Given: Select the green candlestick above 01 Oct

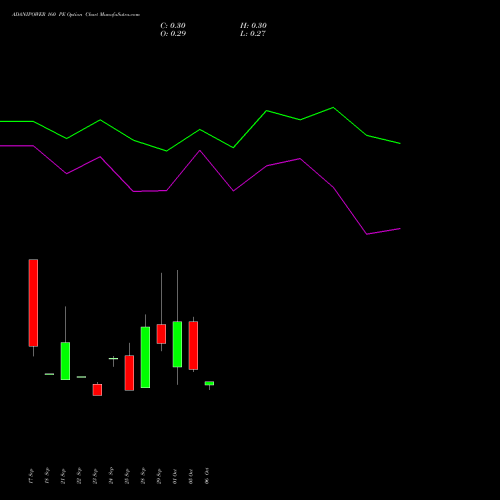Looking at the screenshot, I should 177,344.
